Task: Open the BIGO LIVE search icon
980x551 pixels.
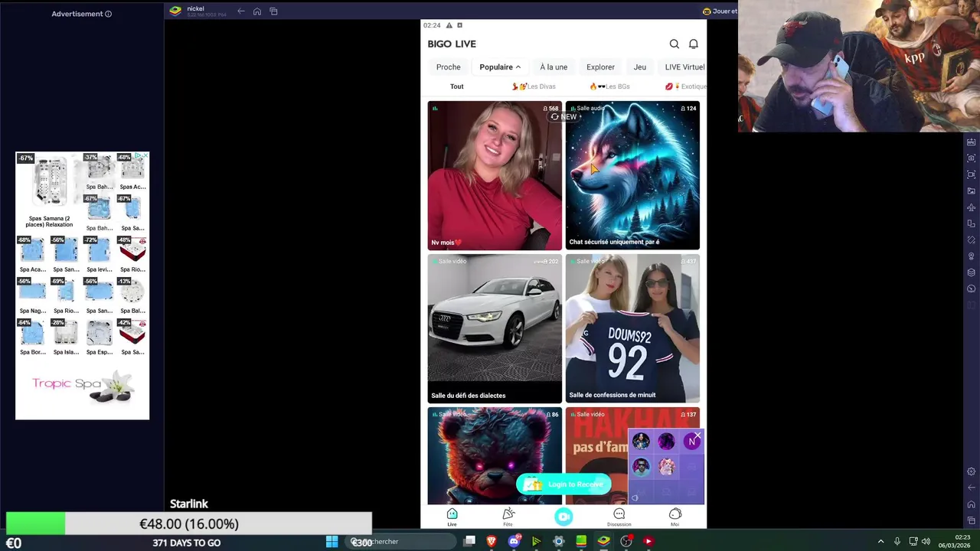Action: pyautogui.click(x=675, y=44)
